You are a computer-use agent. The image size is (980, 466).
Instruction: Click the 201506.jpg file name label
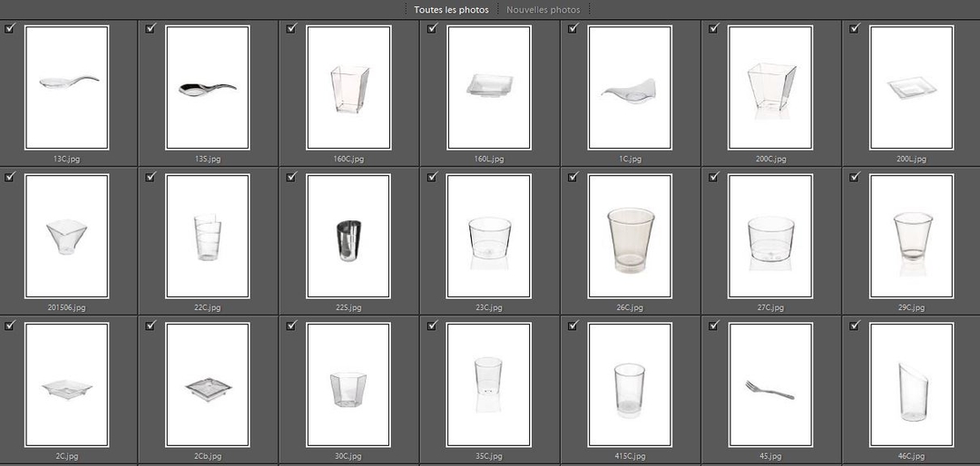[67, 308]
